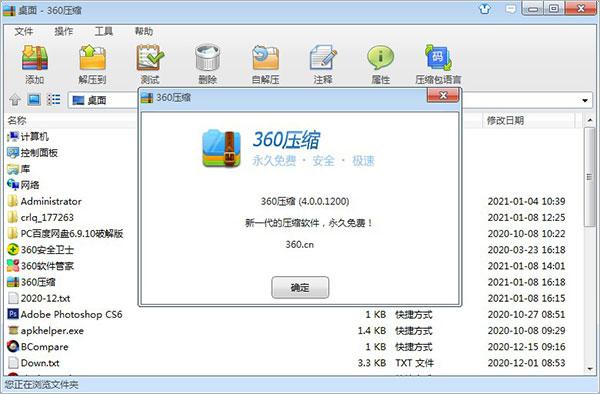Click the skin shirt icon in title bar
This screenshot has width=600, height=394.
pos(485,9)
